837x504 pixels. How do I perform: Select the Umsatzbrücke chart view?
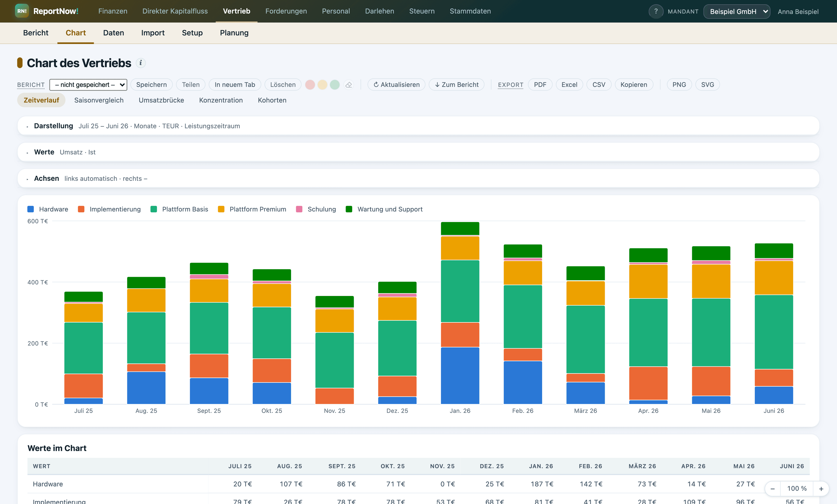[x=161, y=100]
